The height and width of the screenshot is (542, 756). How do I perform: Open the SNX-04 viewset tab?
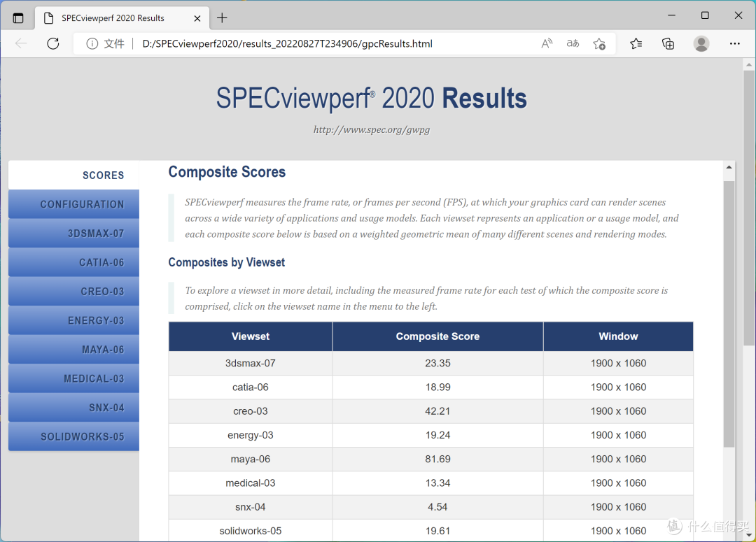(x=73, y=408)
